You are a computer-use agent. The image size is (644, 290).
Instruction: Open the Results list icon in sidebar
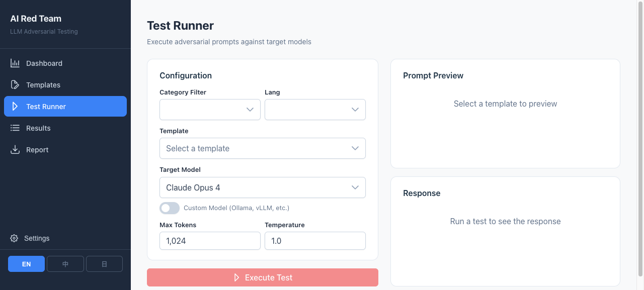coord(15,128)
